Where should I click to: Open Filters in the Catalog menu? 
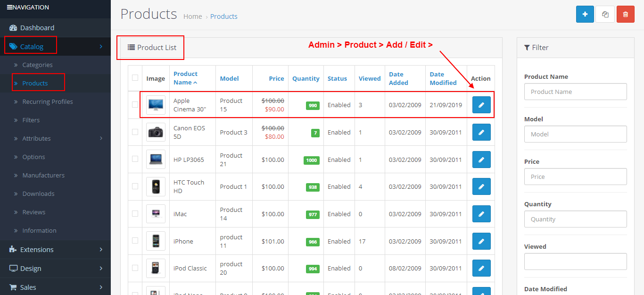[x=31, y=120]
